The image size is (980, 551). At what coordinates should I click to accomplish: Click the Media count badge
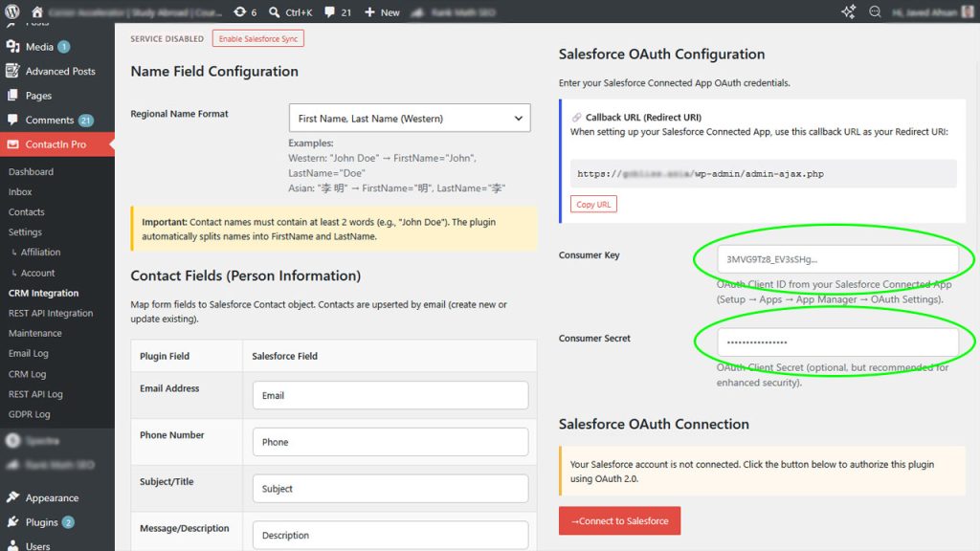tap(64, 47)
